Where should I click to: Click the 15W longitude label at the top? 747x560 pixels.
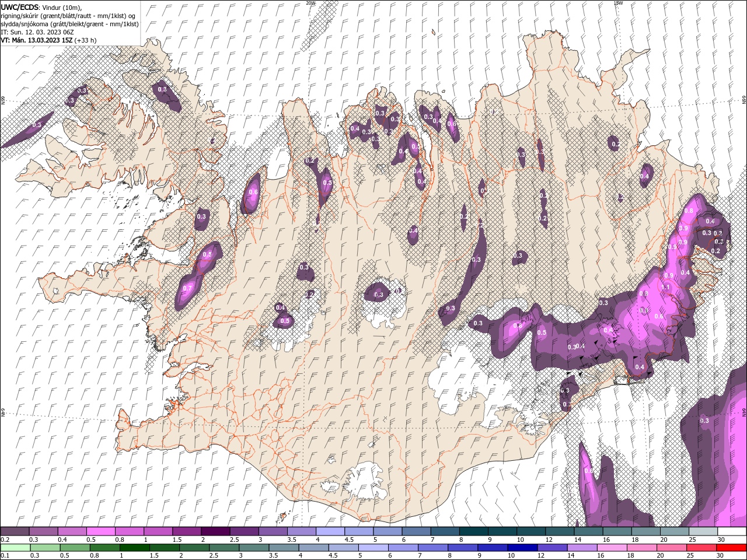618,3
